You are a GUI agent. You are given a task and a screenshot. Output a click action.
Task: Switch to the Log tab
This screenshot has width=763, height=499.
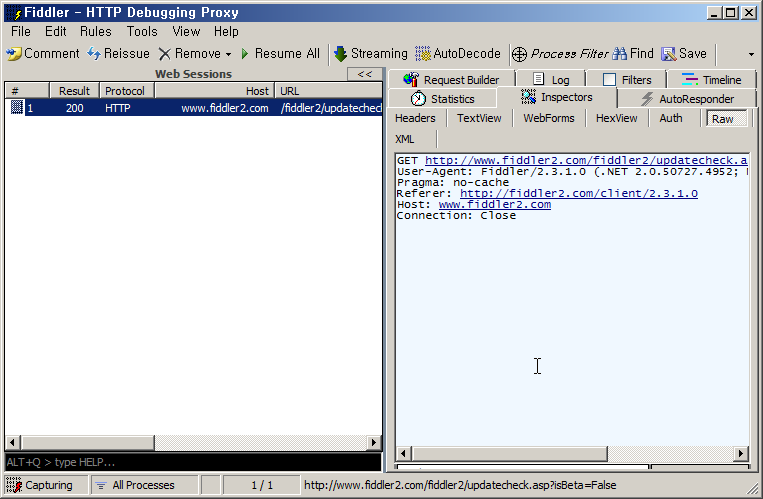551,80
